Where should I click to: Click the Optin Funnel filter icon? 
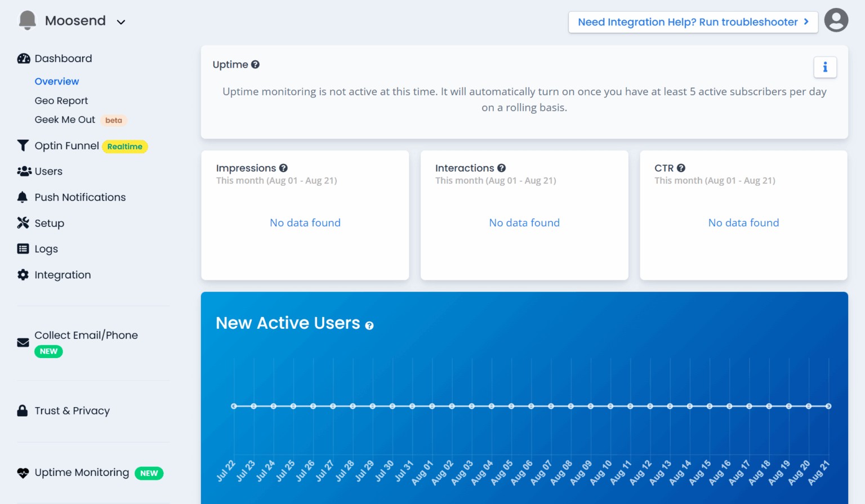click(23, 145)
